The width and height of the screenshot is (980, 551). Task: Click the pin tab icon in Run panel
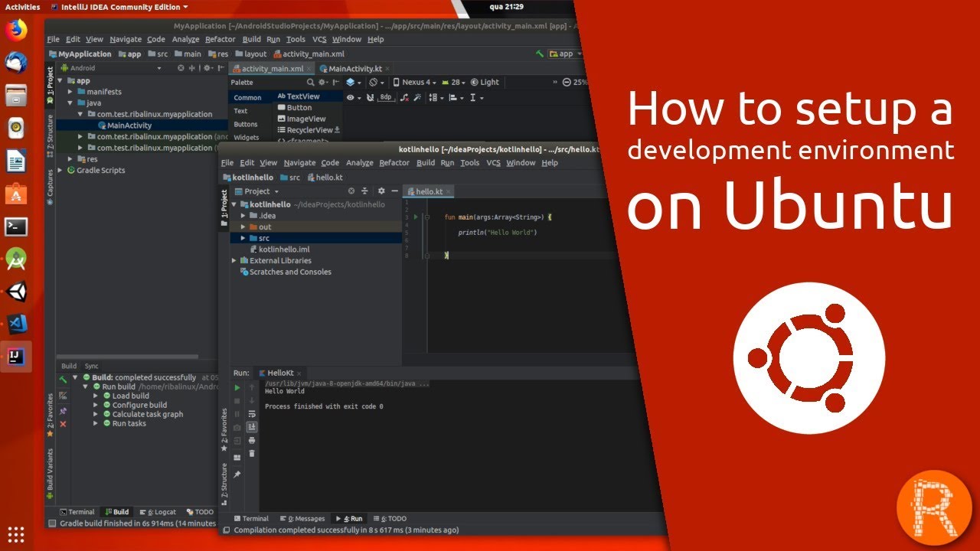click(x=237, y=474)
